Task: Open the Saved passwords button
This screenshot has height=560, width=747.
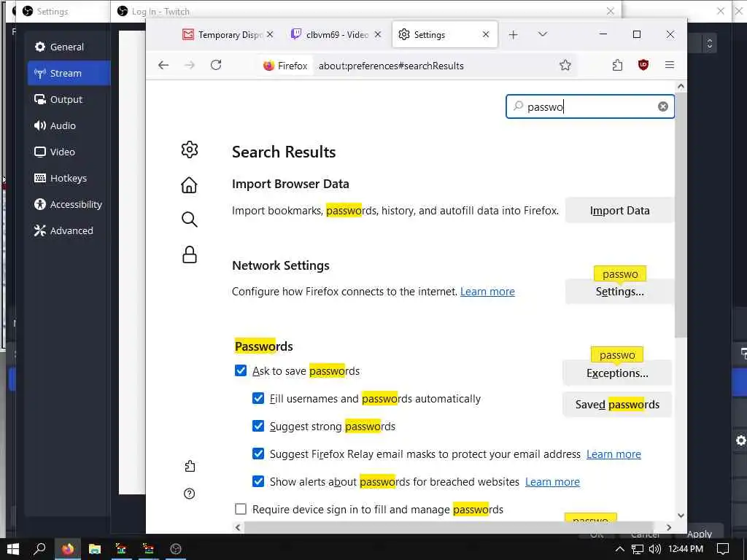Action: (x=617, y=404)
